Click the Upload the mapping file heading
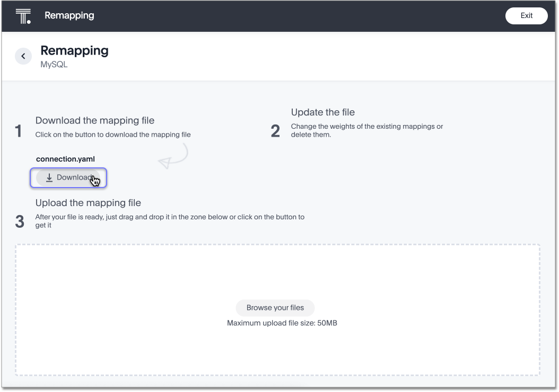559x392 pixels. 88,202
